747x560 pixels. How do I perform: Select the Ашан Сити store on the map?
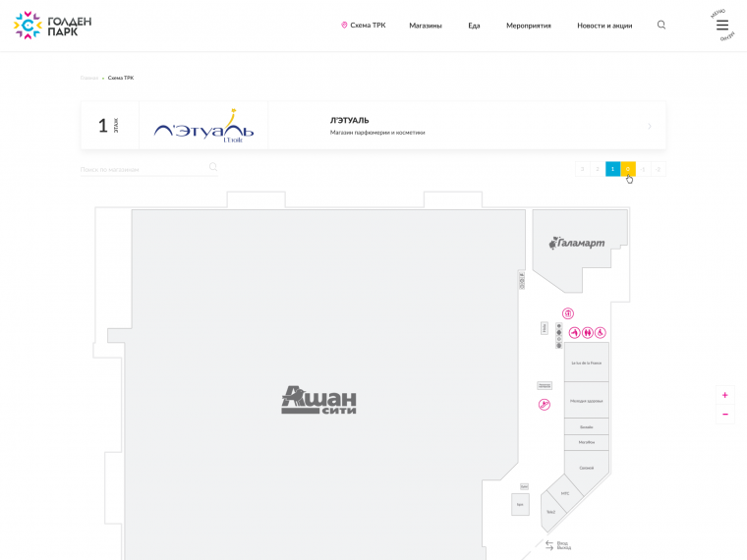[318, 400]
